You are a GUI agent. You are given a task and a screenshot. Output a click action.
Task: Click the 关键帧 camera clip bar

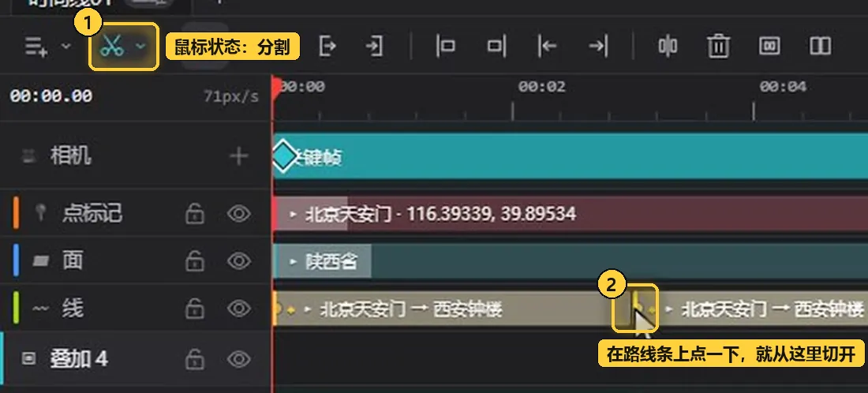click(571, 156)
